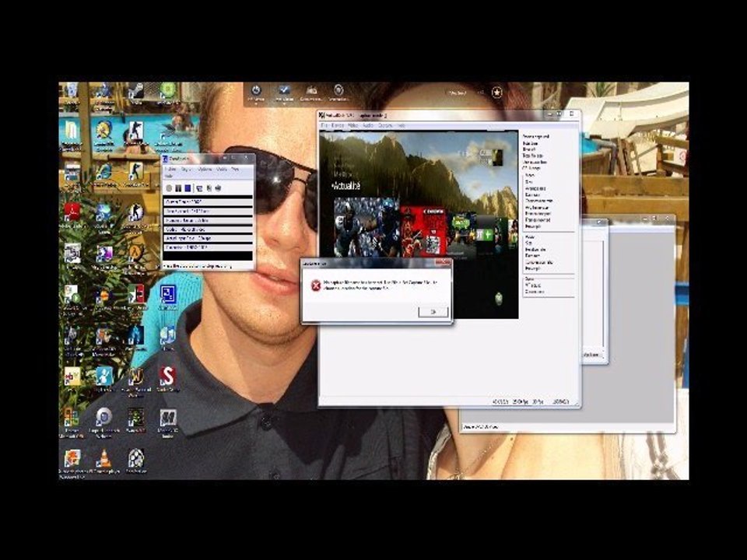Select the VLC media player cone shortcut
Screen dimensions: 747x560
[x=103, y=459]
